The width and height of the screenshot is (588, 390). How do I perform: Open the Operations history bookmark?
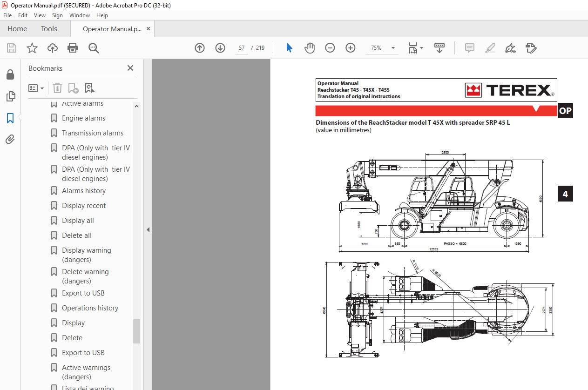click(90, 308)
